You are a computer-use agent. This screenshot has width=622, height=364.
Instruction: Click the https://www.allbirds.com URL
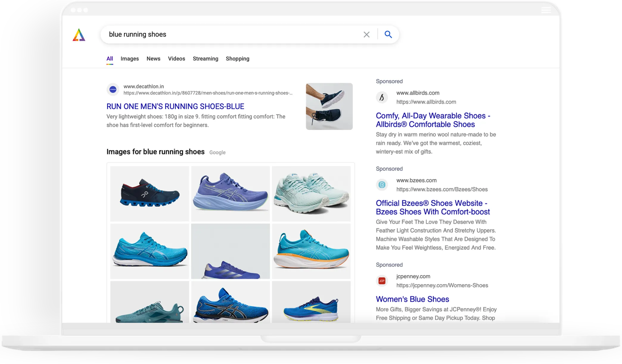tap(426, 102)
